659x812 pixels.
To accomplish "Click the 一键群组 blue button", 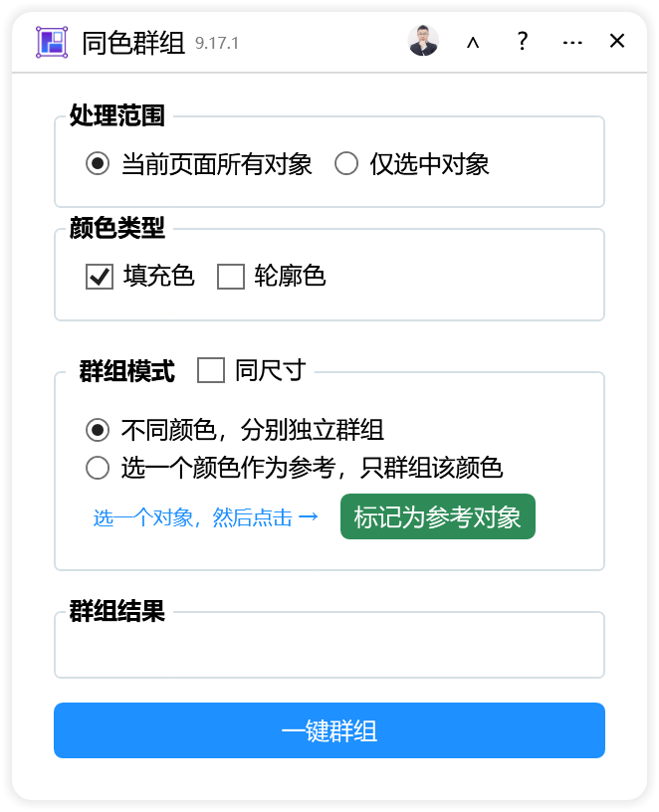I will pos(329,730).
